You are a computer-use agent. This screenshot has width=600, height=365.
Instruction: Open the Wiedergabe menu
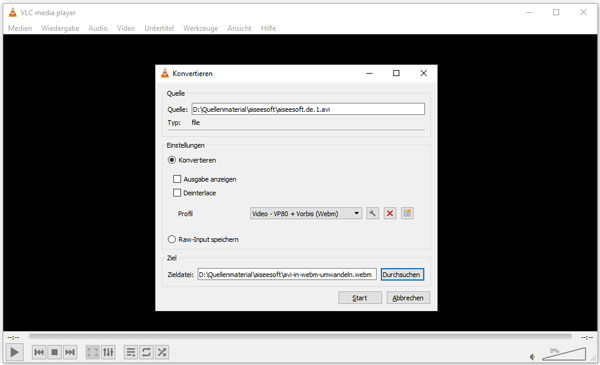pyautogui.click(x=60, y=28)
